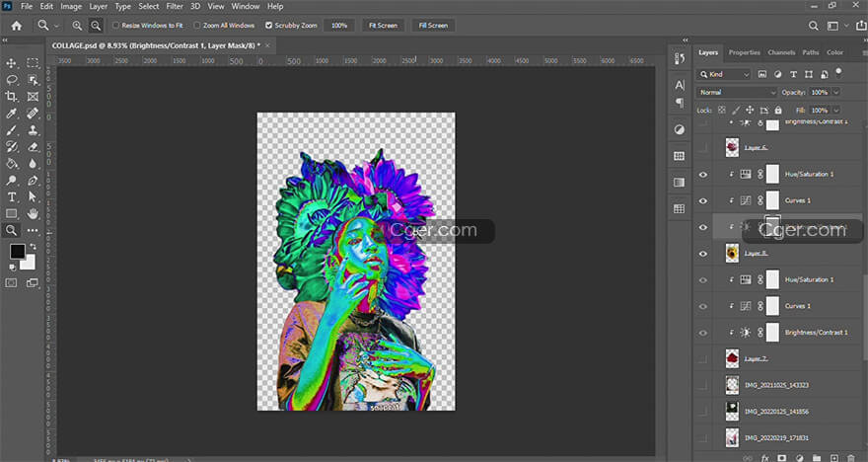This screenshot has height=462, width=868.
Task: Select the Crop tool
Action: tap(11, 97)
